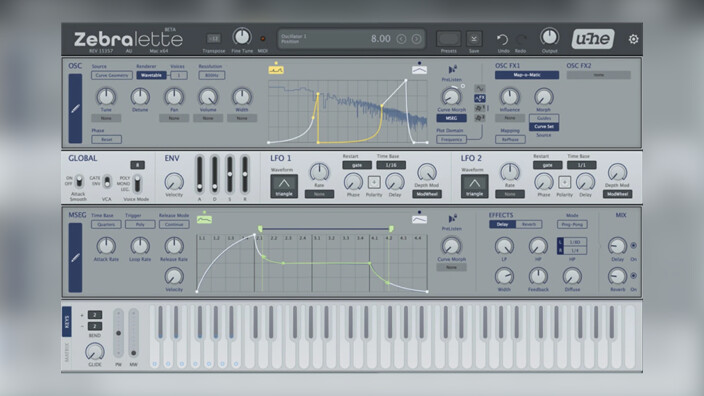Open the OSC Source Curve Geometry dropdown
The height and width of the screenshot is (396, 704).
point(111,75)
